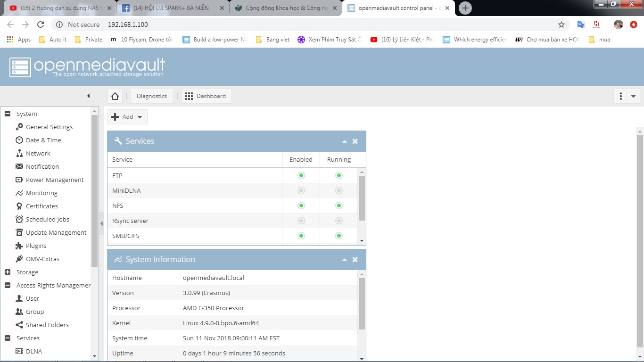Click the Chrome profile avatar

pyautogui.click(x=619, y=25)
